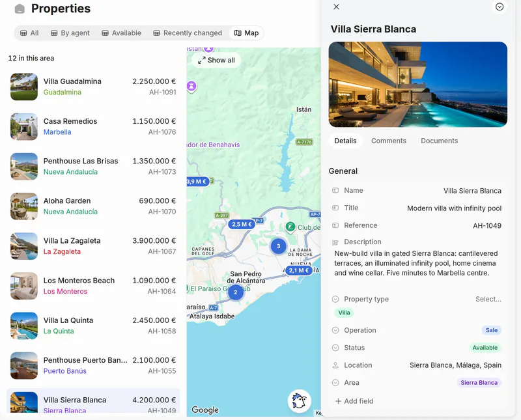Click the Show all map button
The width and height of the screenshot is (521, 420).
[x=216, y=60]
